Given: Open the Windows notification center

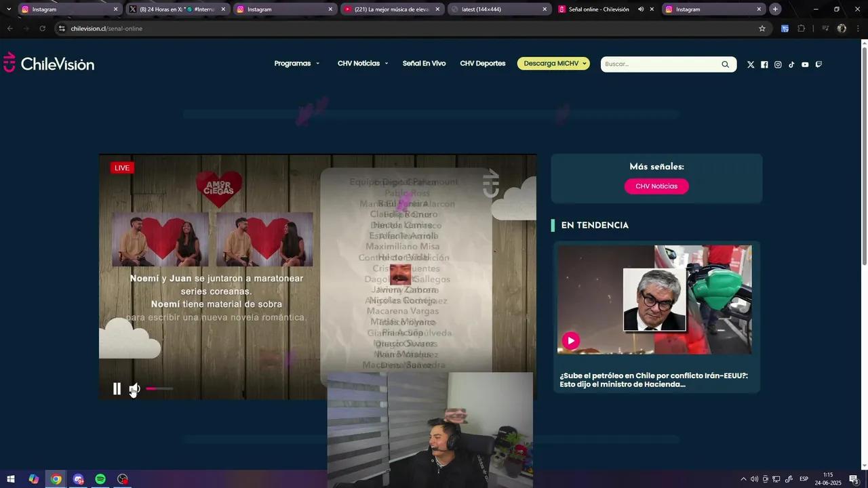Looking at the screenshot, I should pyautogui.click(x=854, y=479).
